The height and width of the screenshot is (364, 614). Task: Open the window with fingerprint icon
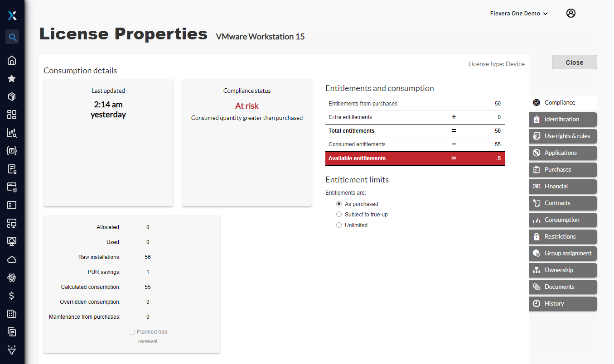pyautogui.click(x=12, y=187)
